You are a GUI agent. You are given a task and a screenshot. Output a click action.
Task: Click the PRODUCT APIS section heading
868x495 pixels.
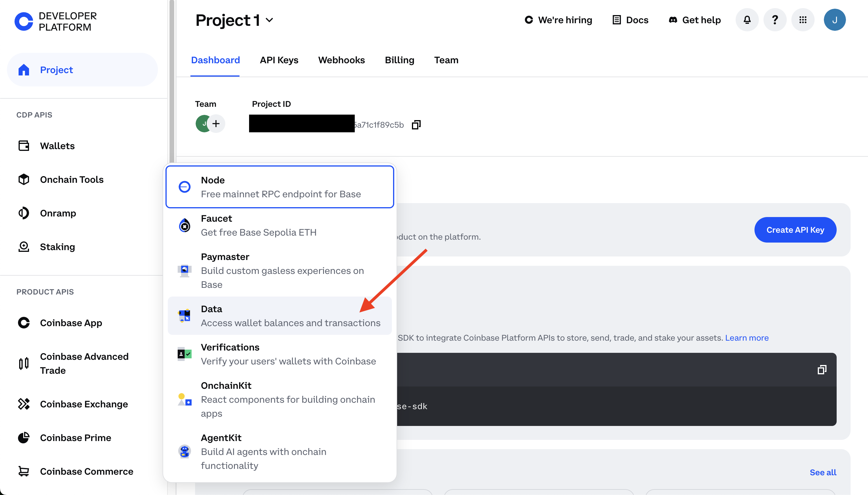[x=45, y=292]
